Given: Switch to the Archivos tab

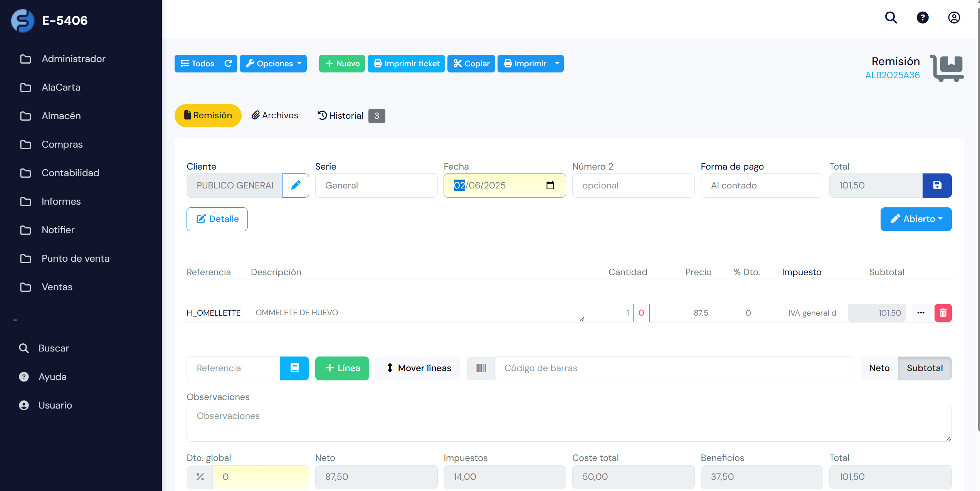Looking at the screenshot, I should [x=275, y=116].
